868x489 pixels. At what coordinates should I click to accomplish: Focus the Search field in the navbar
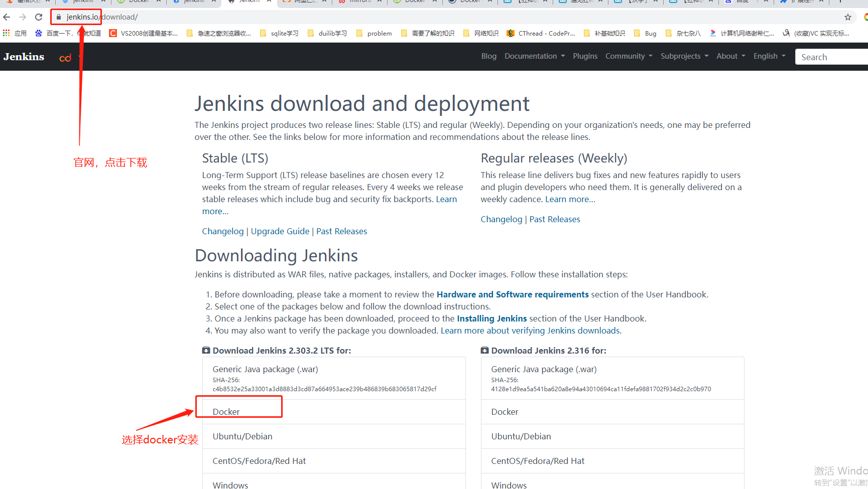click(832, 57)
